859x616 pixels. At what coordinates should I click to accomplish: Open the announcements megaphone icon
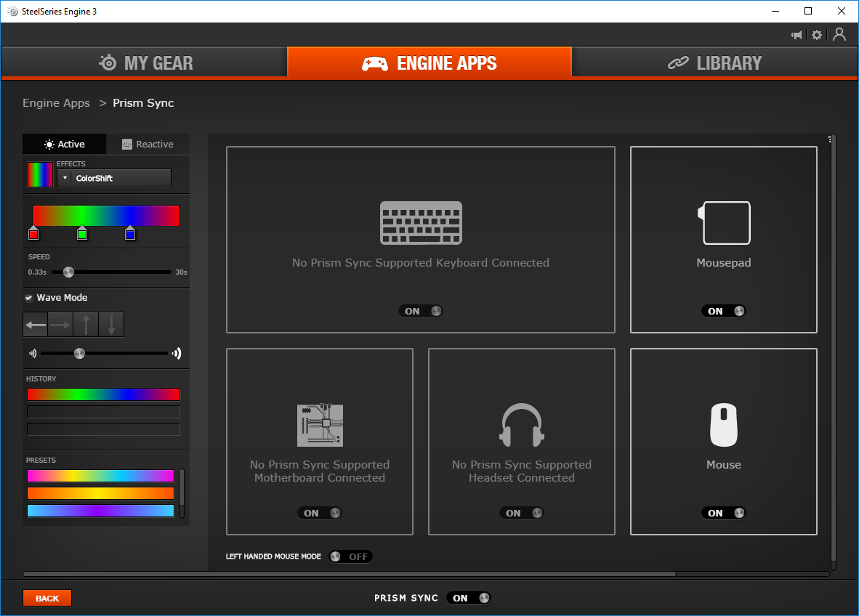coord(797,35)
